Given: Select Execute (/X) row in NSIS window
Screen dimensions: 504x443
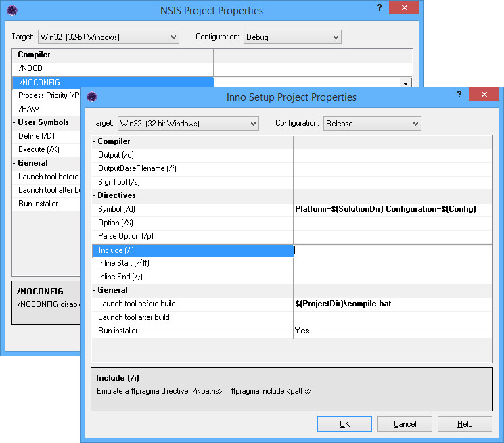Looking at the screenshot, I should [46, 149].
